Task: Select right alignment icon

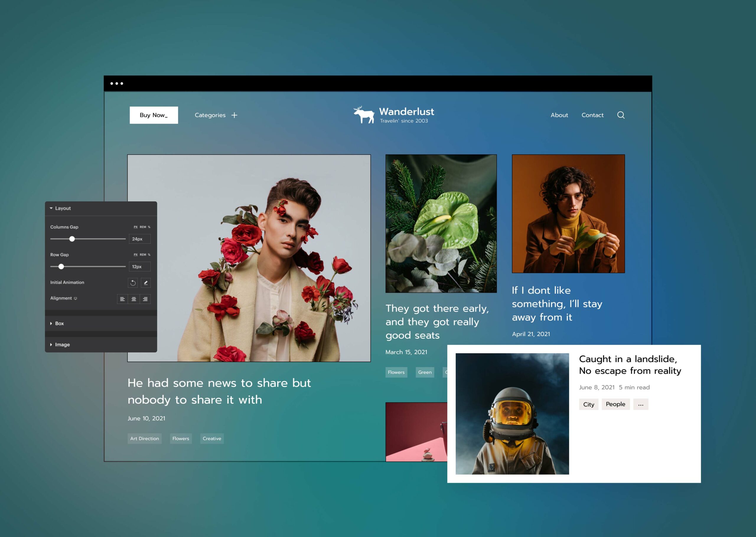Action: pyautogui.click(x=145, y=299)
